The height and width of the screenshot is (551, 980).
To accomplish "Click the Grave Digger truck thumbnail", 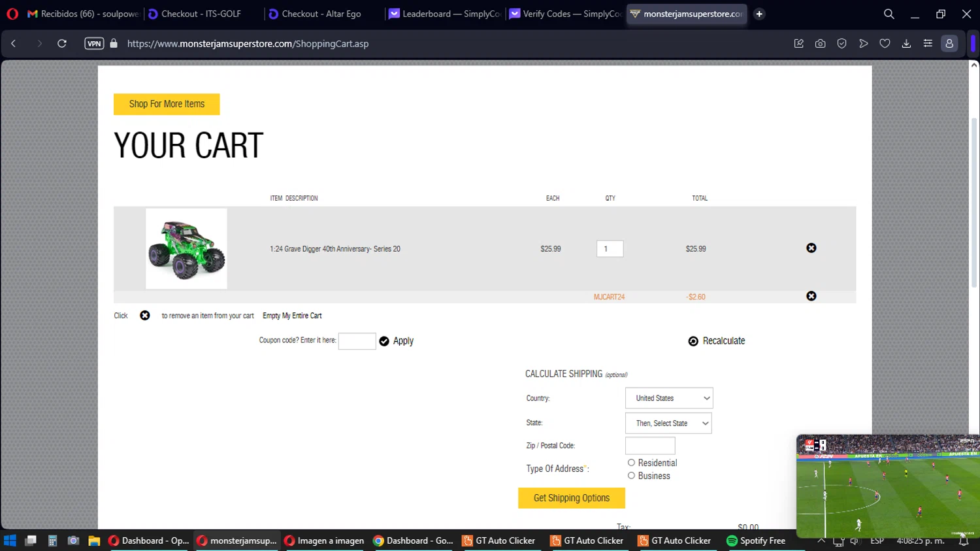I will (186, 248).
